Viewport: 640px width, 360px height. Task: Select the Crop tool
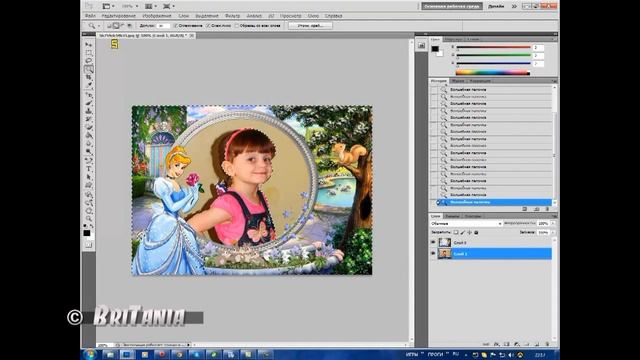89,77
